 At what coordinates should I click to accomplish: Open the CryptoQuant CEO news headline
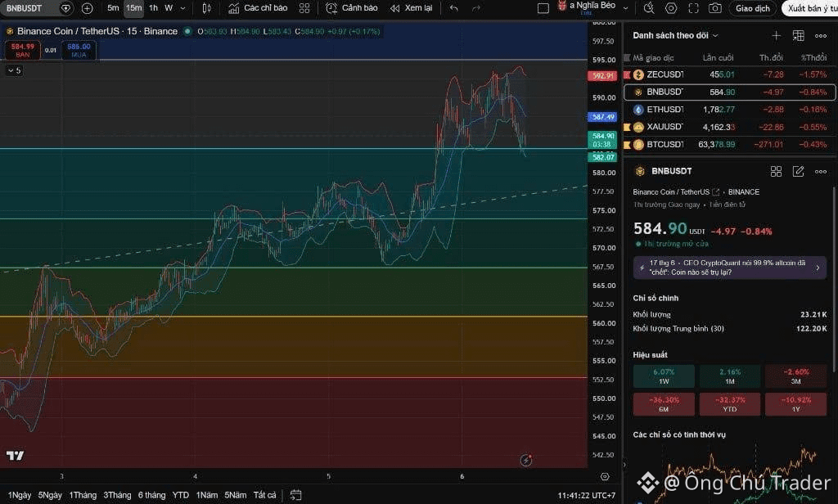pyautogui.click(x=729, y=268)
